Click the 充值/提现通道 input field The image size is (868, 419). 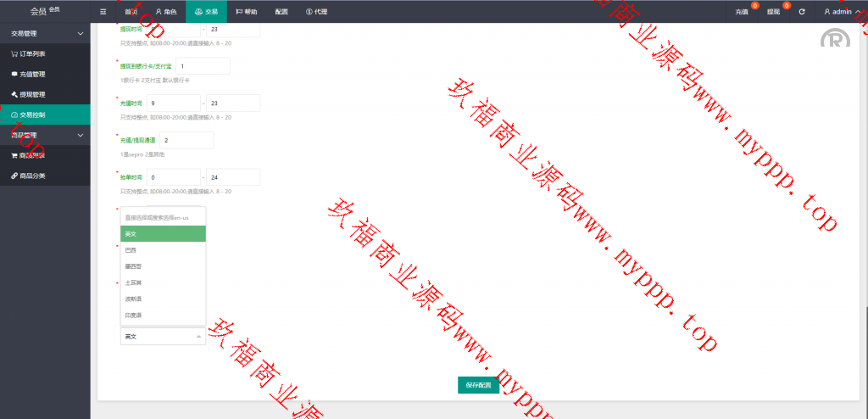[x=186, y=140]
